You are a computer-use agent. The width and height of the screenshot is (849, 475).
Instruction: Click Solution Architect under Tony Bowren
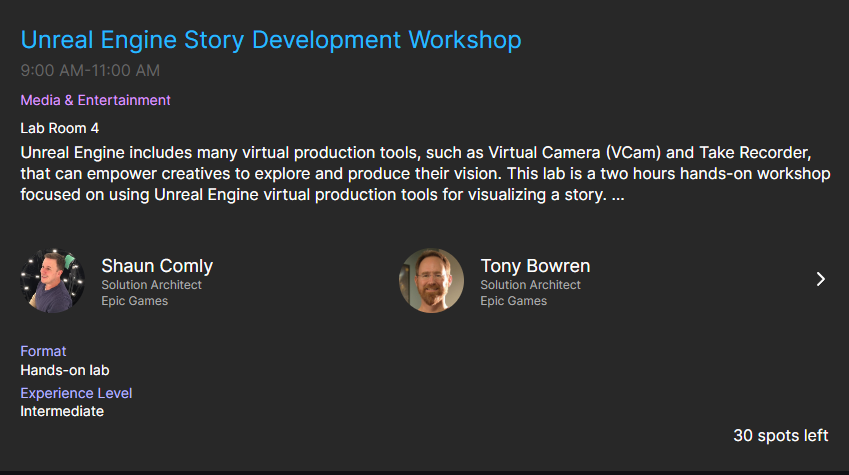[530, 285]
